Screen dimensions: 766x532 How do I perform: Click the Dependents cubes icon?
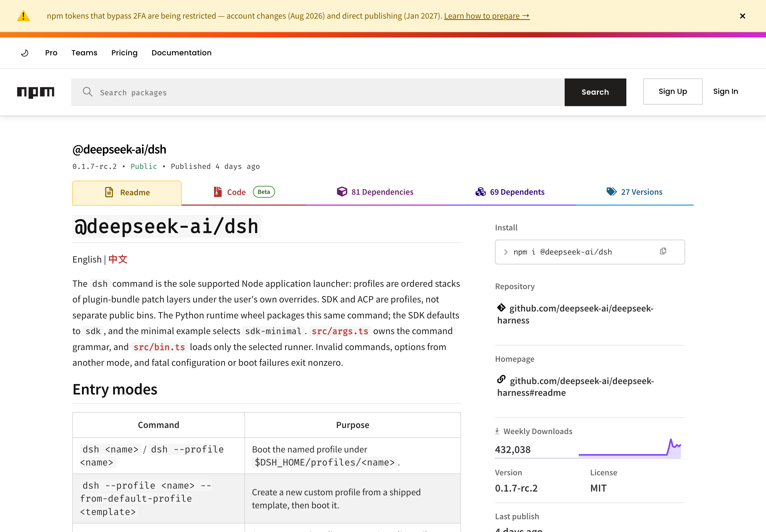pos(480,192)
